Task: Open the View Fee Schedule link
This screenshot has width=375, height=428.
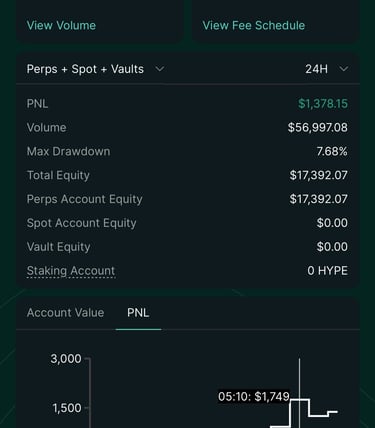Action: coord(254,25)
